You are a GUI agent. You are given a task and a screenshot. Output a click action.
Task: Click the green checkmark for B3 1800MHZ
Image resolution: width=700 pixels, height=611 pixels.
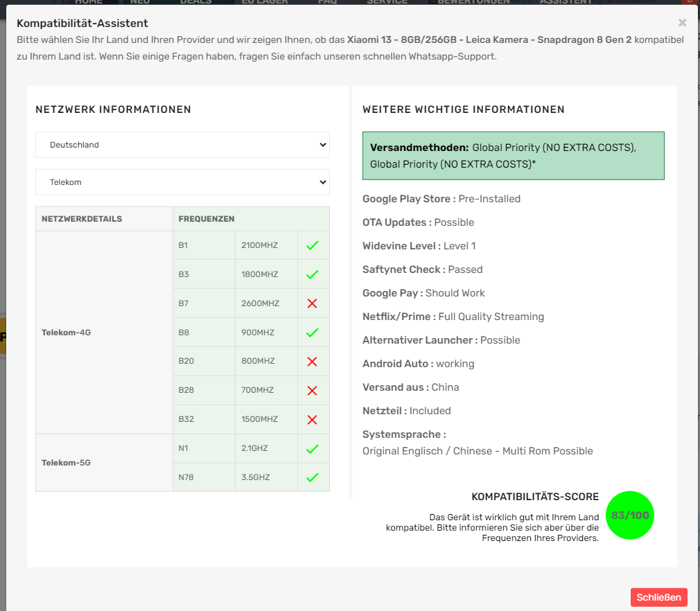(x=312, y=274)
